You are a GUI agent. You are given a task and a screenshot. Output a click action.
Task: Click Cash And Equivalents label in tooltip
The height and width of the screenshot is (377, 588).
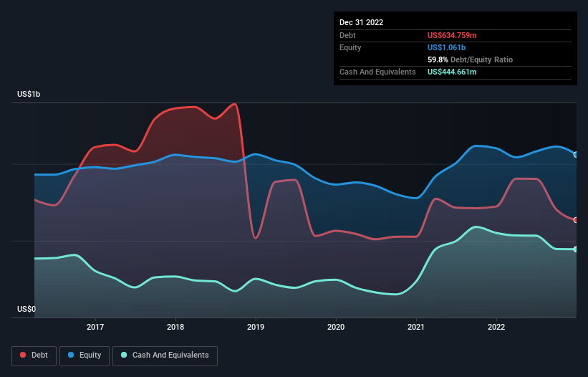point(377,72)
